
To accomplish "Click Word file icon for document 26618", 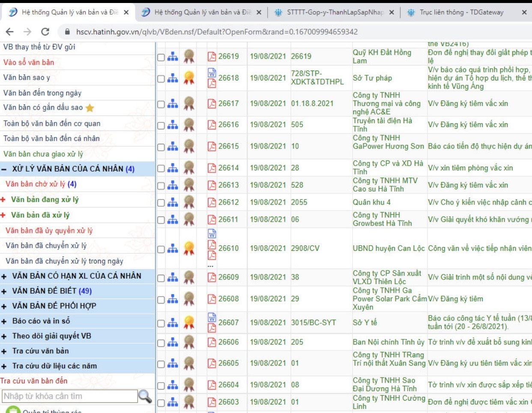I will (x=212, y=73).
